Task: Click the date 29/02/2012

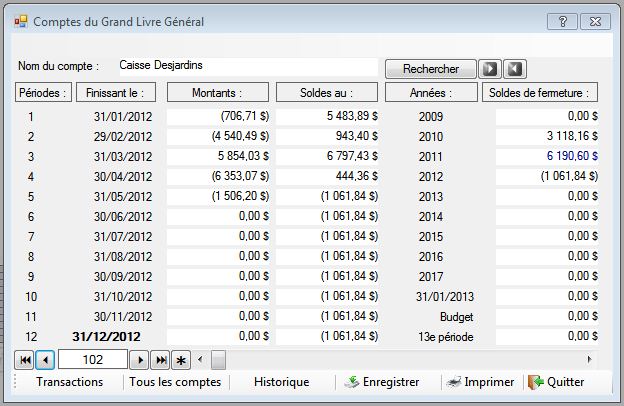Action: point(123,137)
